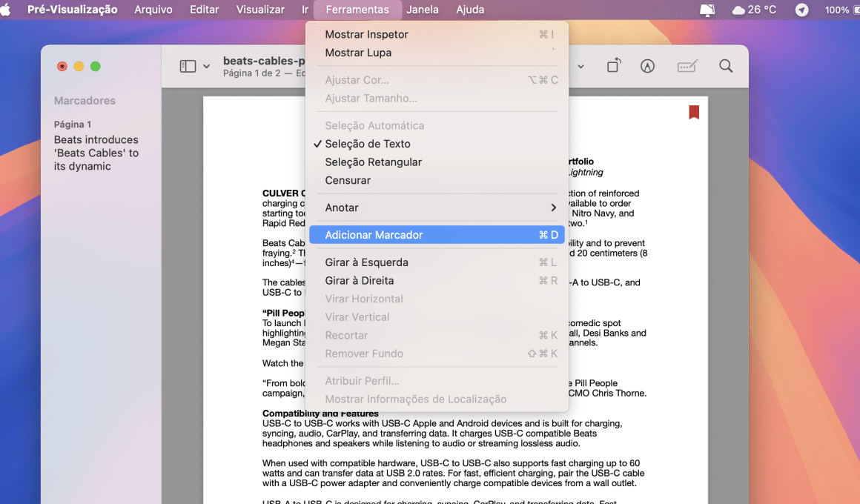The height and width of the screenshot is (504, 860).
Task: Click the dimmed Remover Fundo item
Action: click(x=437, y=354)
